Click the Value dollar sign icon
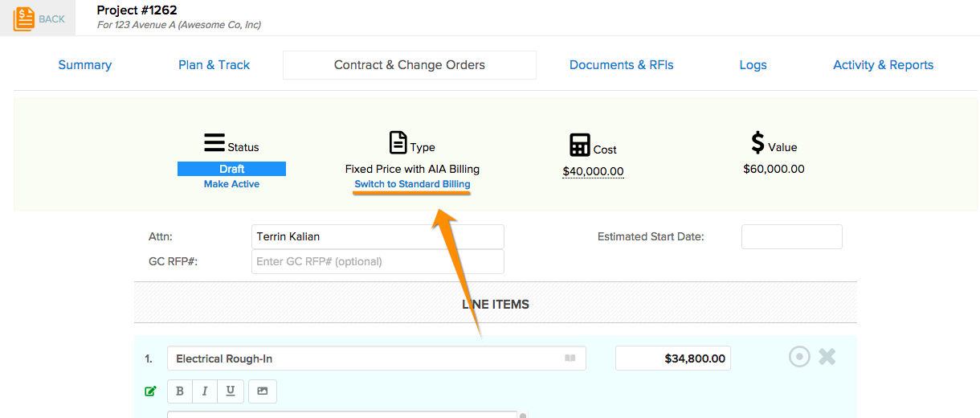The height and width of the screenshot is (418, 980). (757, 142)
